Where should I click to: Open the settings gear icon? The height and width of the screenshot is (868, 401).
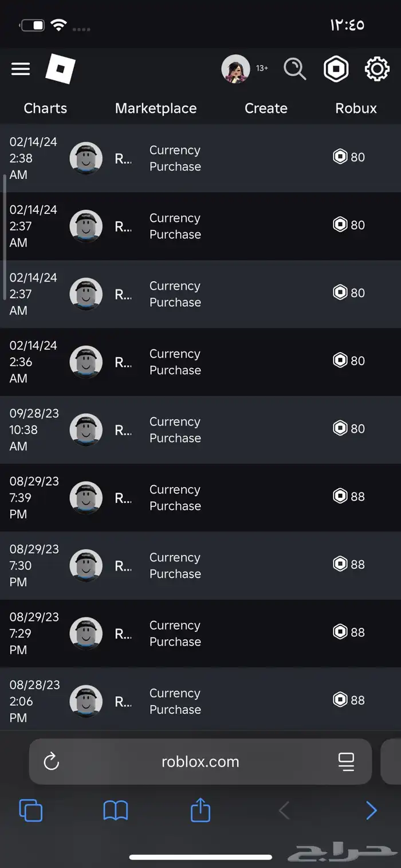coord(377,69)
